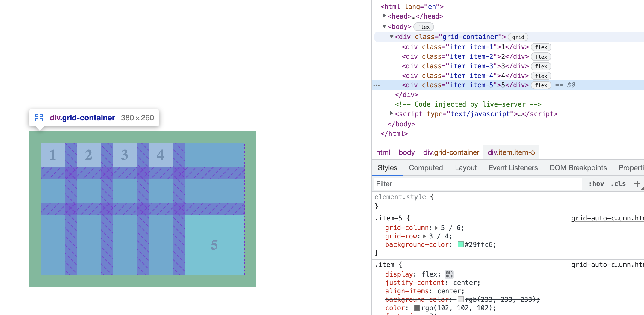
Task: Switch to the Computed tab
Action: pos(426,168)
